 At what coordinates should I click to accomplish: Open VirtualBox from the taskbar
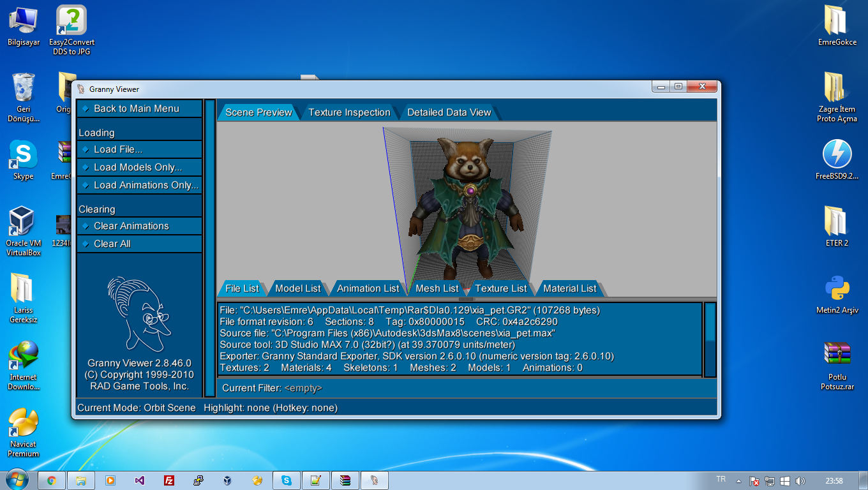[228, 480]
